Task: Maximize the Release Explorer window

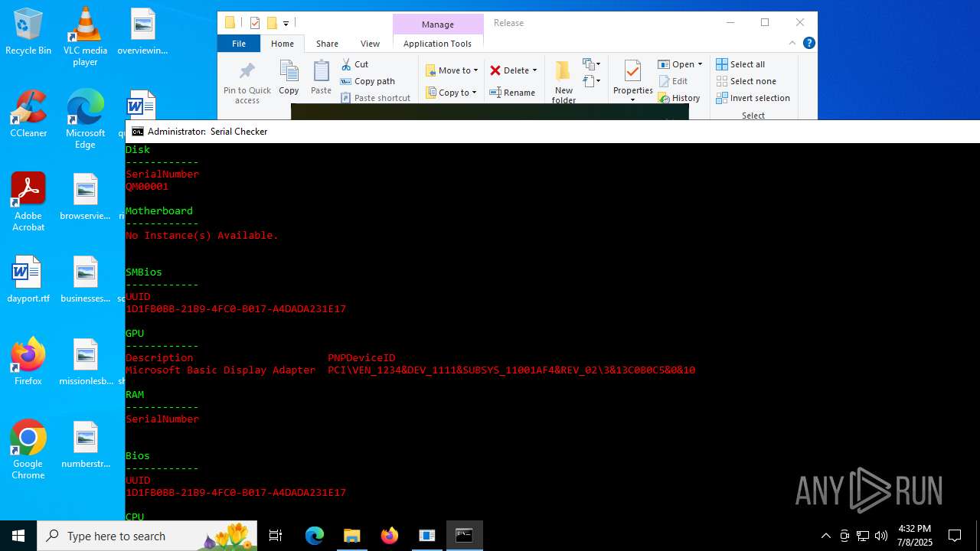Action: pyautogui.click(x=764, y=22)
